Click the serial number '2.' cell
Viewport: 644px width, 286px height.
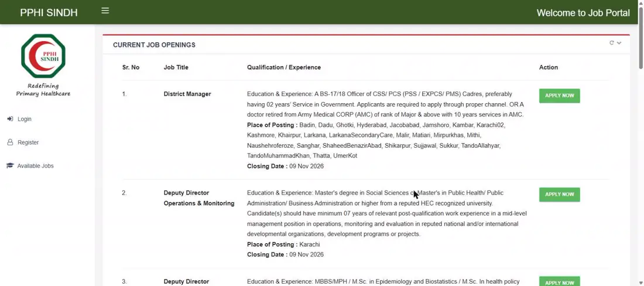click(125, 193)
